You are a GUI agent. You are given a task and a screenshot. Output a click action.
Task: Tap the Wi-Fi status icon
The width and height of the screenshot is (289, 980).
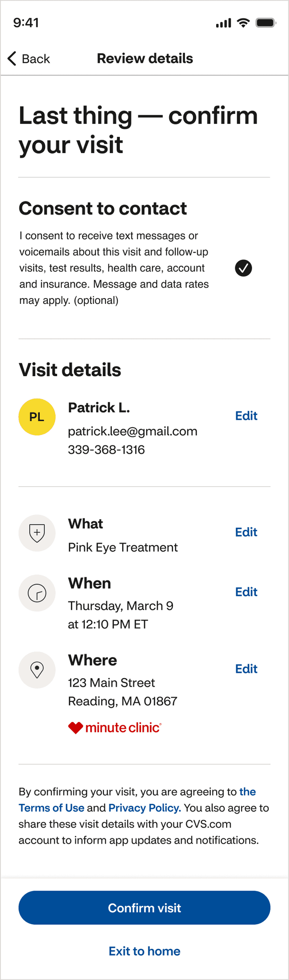click(x=243, y=22)
